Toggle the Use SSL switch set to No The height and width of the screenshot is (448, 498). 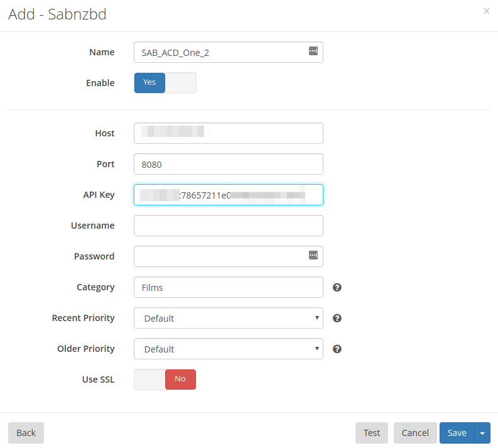pos(165,380)
